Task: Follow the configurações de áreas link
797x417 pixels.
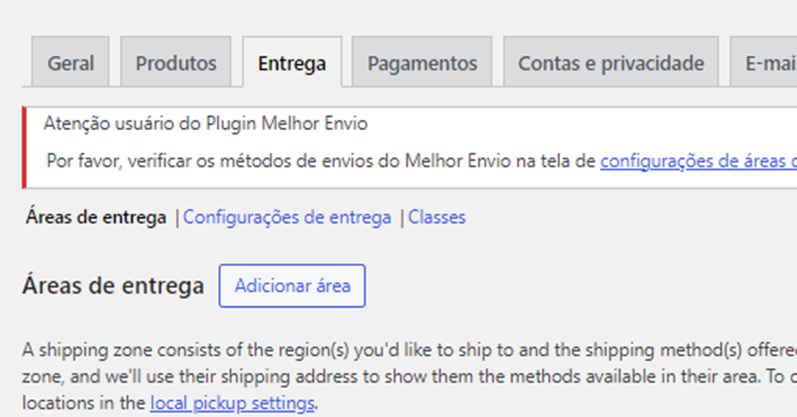Action: (x=697, y=160)
